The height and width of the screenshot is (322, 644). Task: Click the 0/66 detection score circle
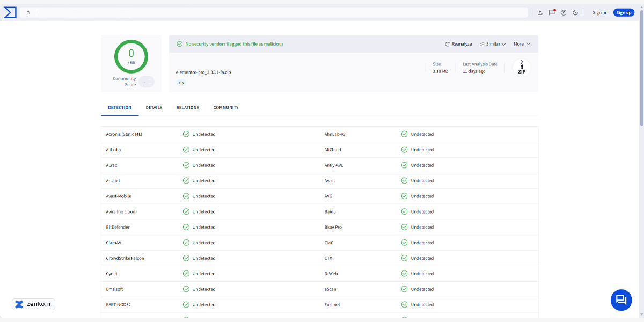pyautogui.click(x=131, y=56)
